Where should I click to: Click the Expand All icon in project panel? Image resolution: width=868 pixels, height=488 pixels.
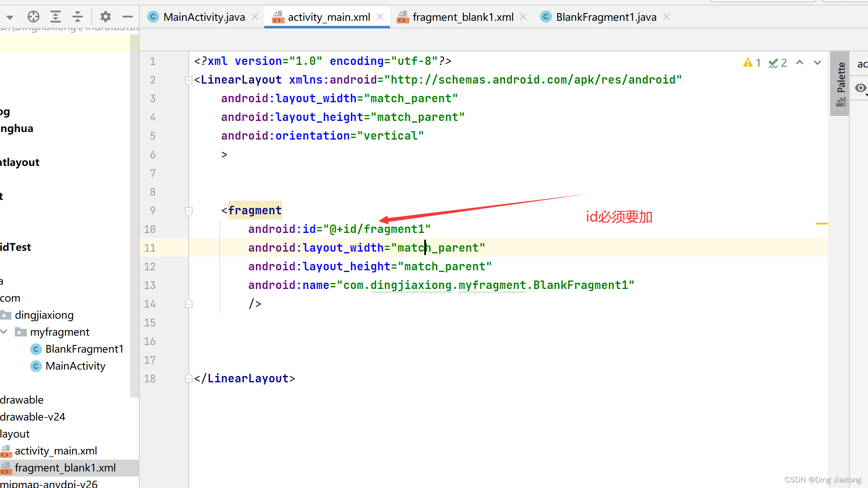click(56, 17)
